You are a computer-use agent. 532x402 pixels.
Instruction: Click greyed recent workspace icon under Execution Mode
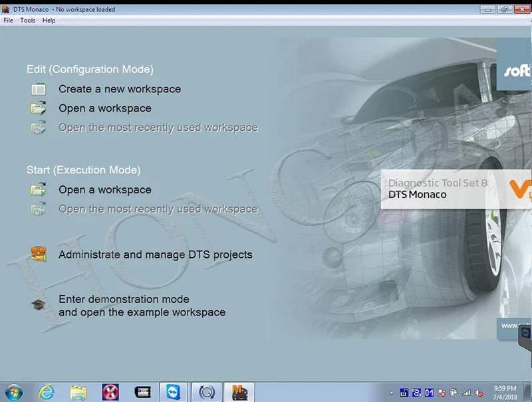(39, 209)
